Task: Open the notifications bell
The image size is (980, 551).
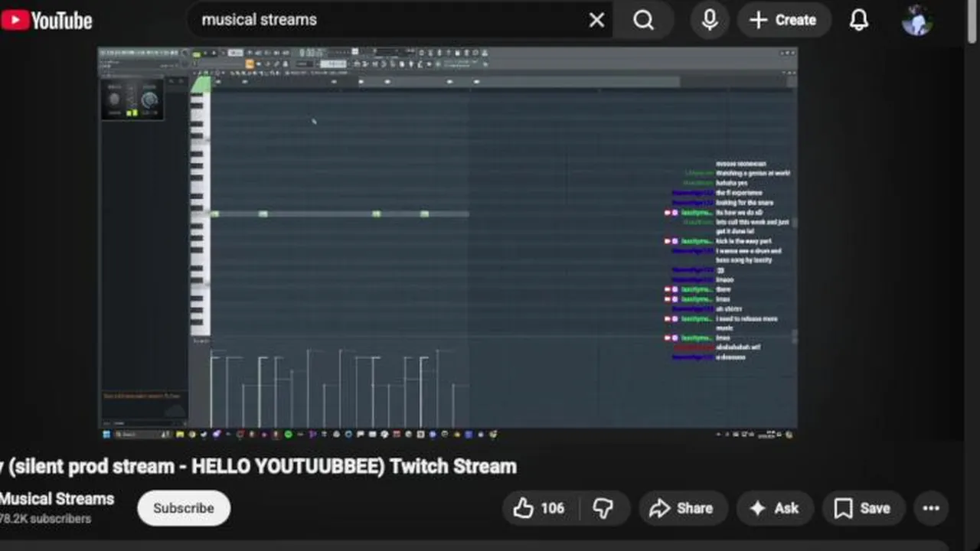Action: 859,21
